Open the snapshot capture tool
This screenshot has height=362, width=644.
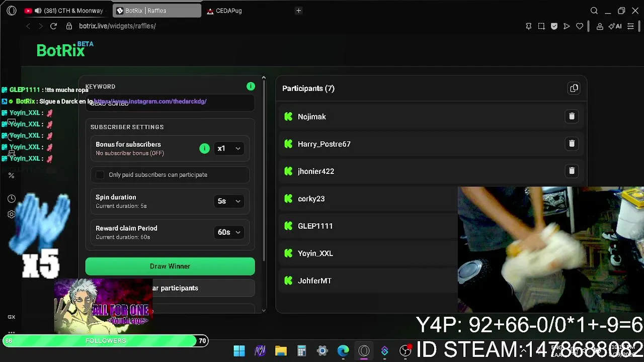(x=541, y=26)
